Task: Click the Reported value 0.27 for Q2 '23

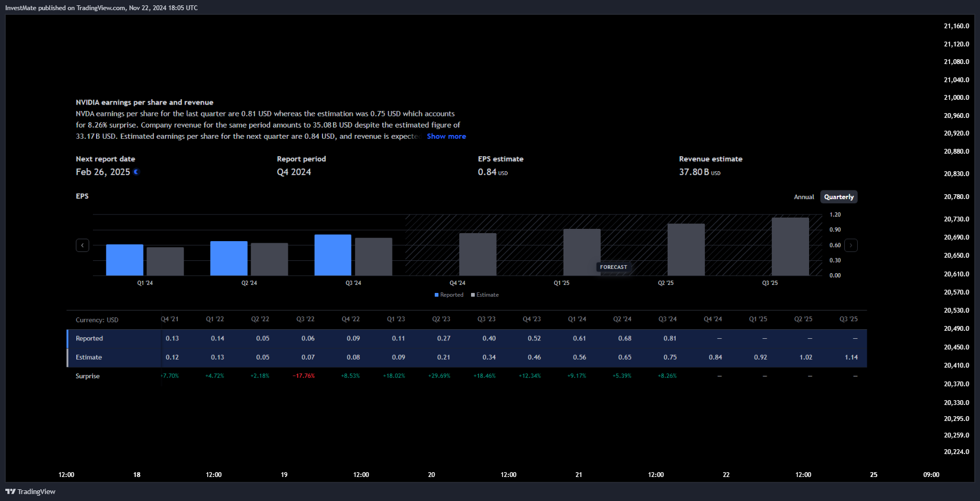Action: click(444, 338)
